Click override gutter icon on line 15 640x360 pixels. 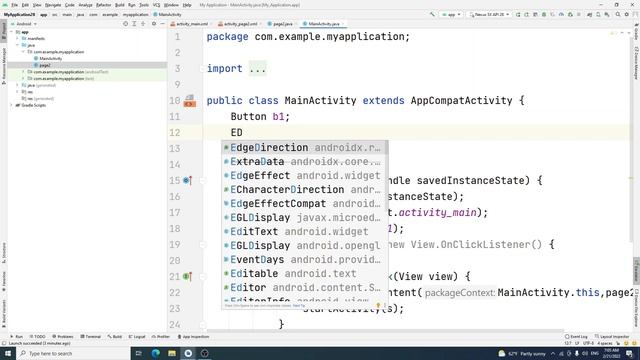(187, 180)
